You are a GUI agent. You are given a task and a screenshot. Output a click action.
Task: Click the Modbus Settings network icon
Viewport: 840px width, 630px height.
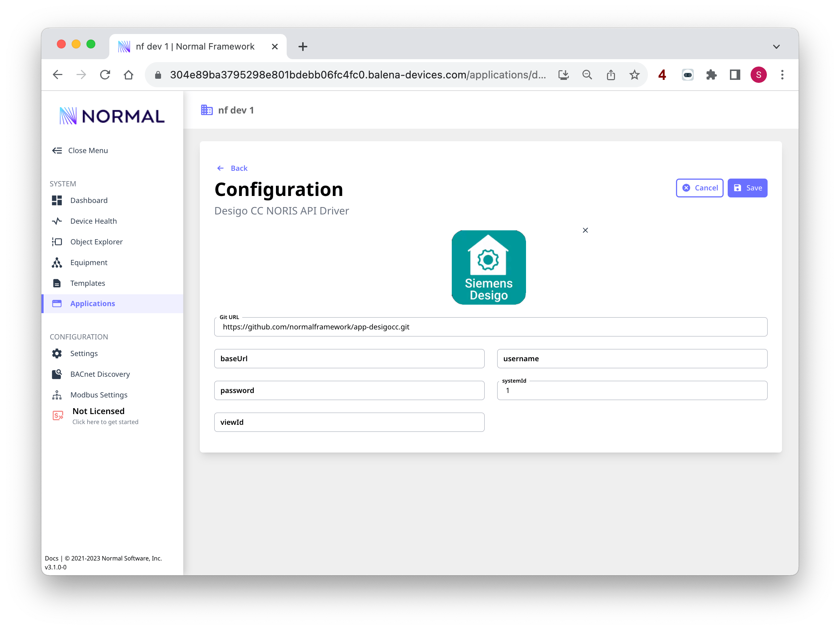pos(57,395)
